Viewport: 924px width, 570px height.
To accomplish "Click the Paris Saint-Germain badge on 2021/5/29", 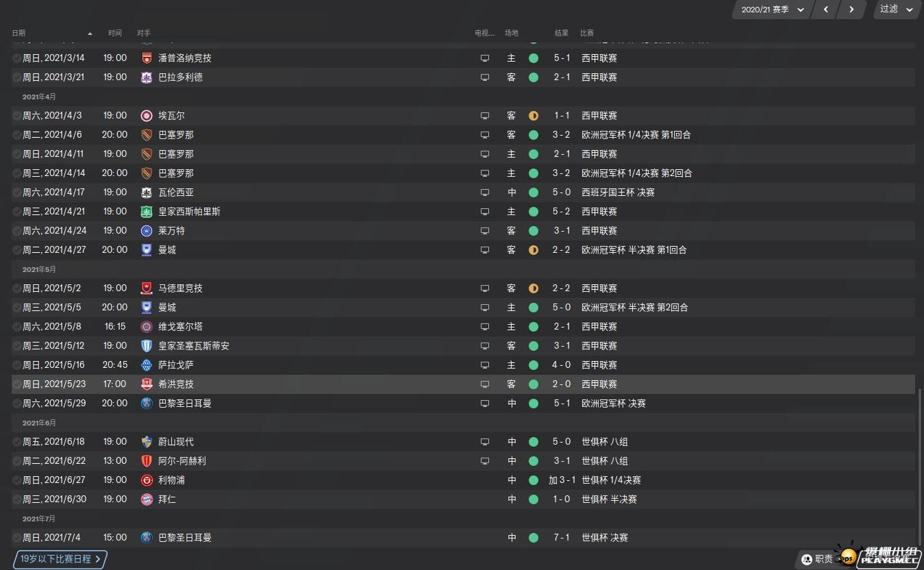I will pos(147,404).
